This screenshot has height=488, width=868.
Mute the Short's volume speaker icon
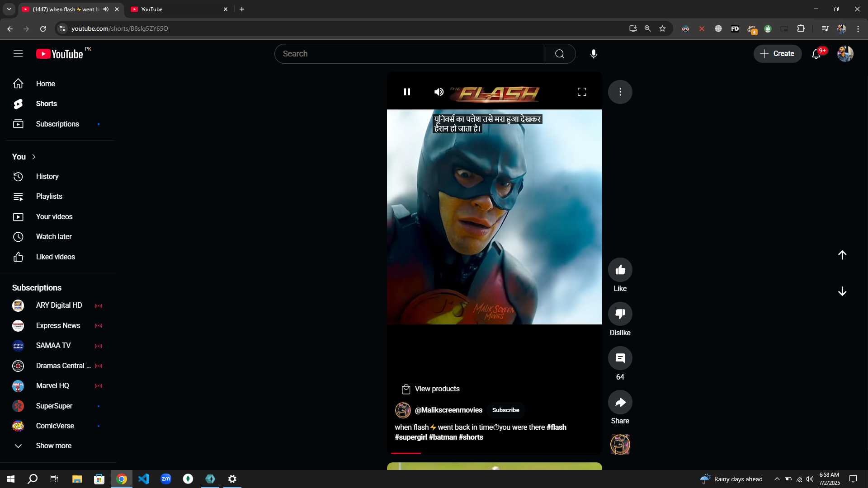[x=439, y=92]
